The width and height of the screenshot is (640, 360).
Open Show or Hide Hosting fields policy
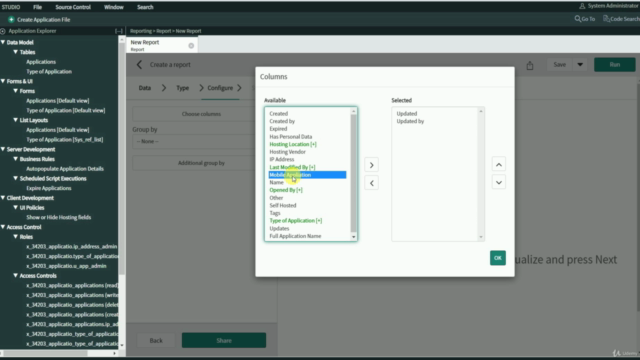[x=58, y=217]
